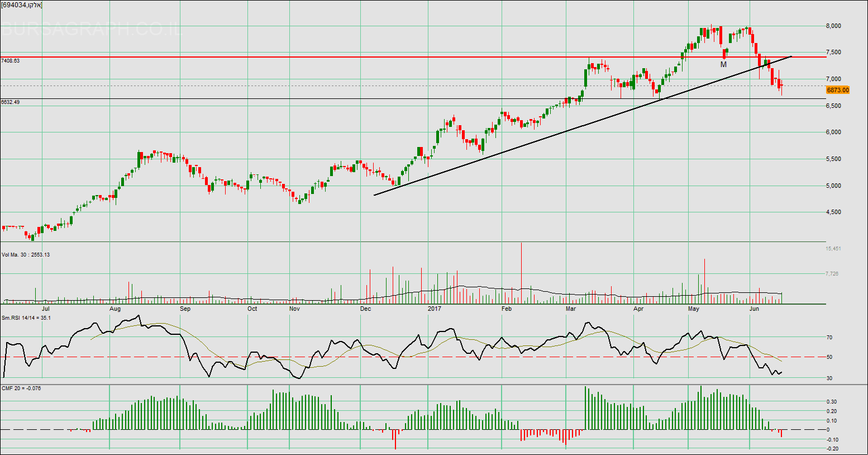Click the 8,000 price axis label
Image resolution: width=868 pixels, height=455 pixels.
point(833,26)
